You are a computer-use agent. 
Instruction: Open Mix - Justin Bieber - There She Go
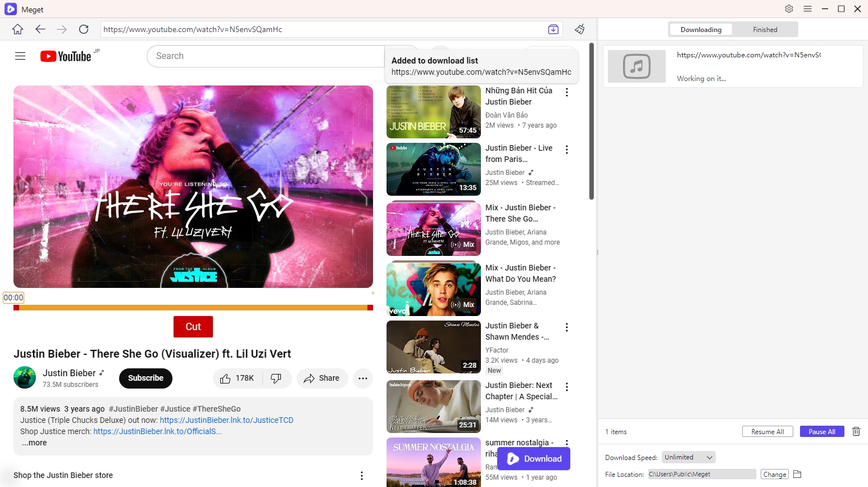click(434, 229)
